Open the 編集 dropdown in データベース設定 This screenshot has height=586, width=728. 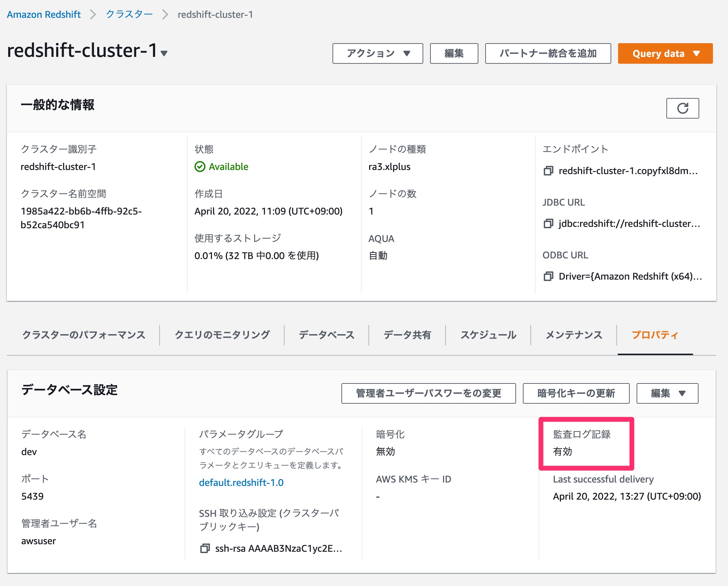(x=667, y=393)
